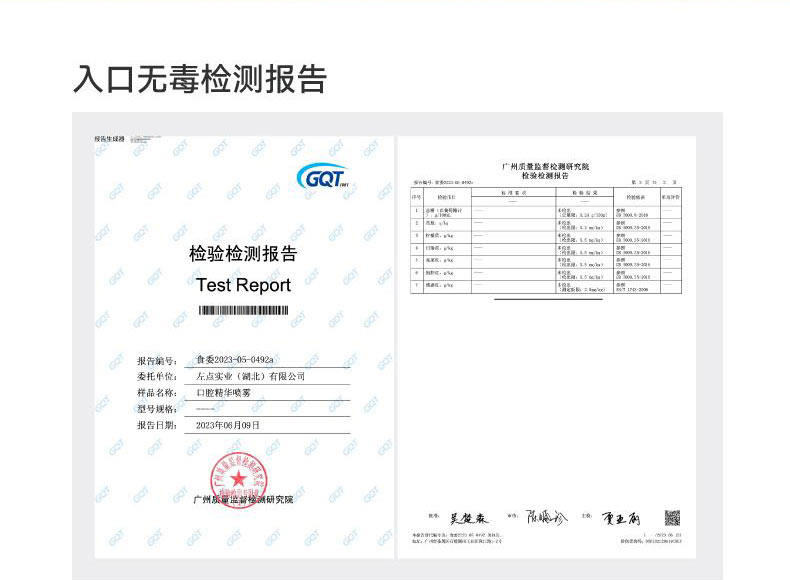790x580 pixels.
Task: Click the 广州质量监督检测研究院 text beside the seal
Action: (x=243, y=499)
